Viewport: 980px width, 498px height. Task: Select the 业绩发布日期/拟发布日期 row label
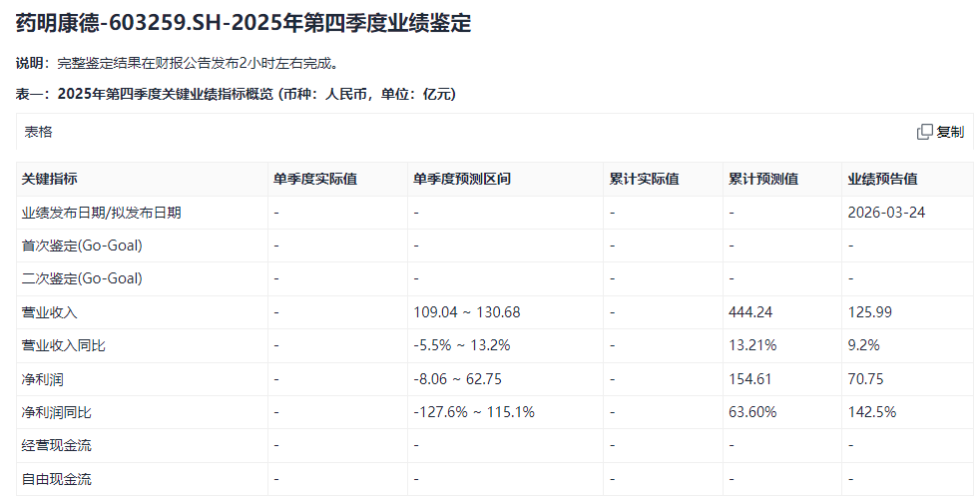coord(101,213)
